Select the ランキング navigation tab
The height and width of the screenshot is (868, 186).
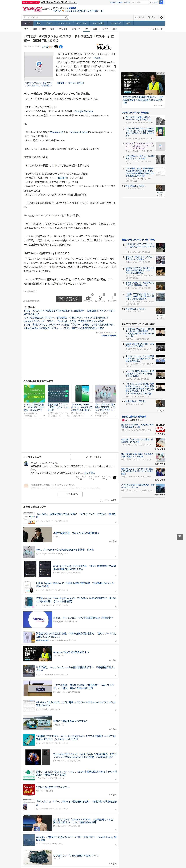(115, 24)
